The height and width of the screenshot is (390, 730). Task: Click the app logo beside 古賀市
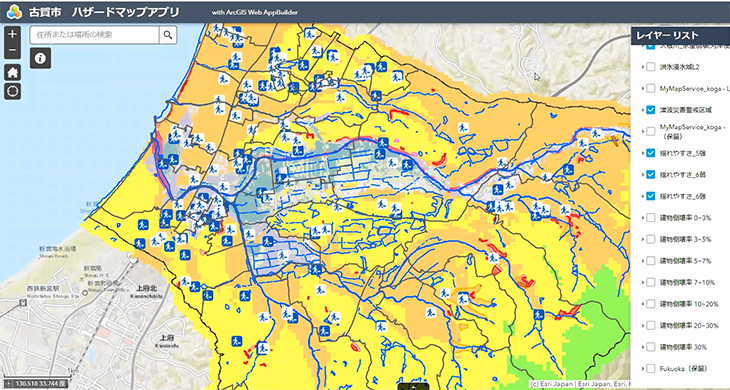tap(14, 12)
